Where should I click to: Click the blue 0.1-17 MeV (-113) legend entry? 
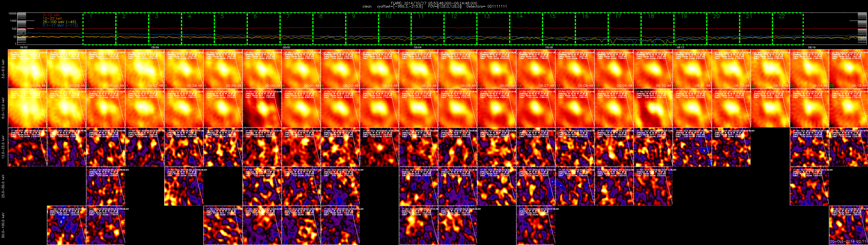[x=60, y=25]
